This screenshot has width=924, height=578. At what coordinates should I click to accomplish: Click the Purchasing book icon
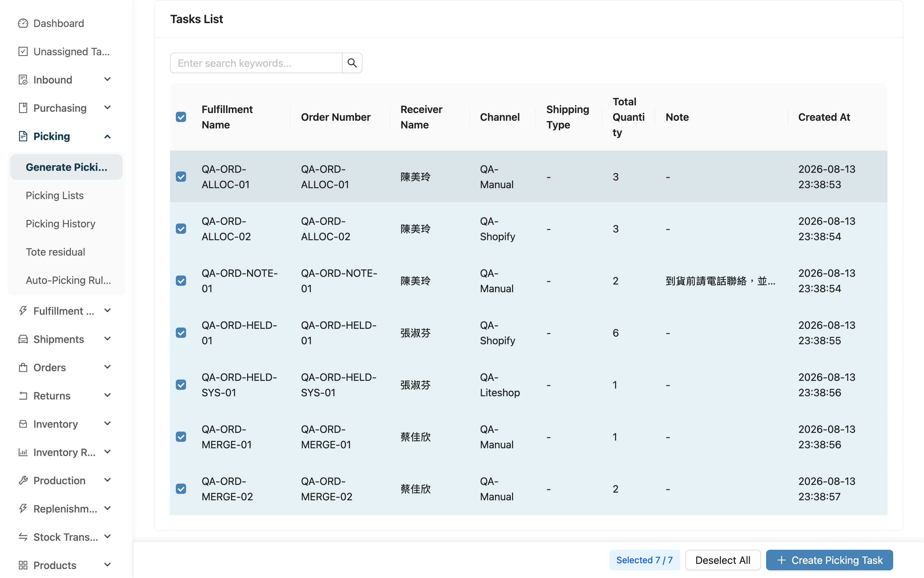point(23,108)
